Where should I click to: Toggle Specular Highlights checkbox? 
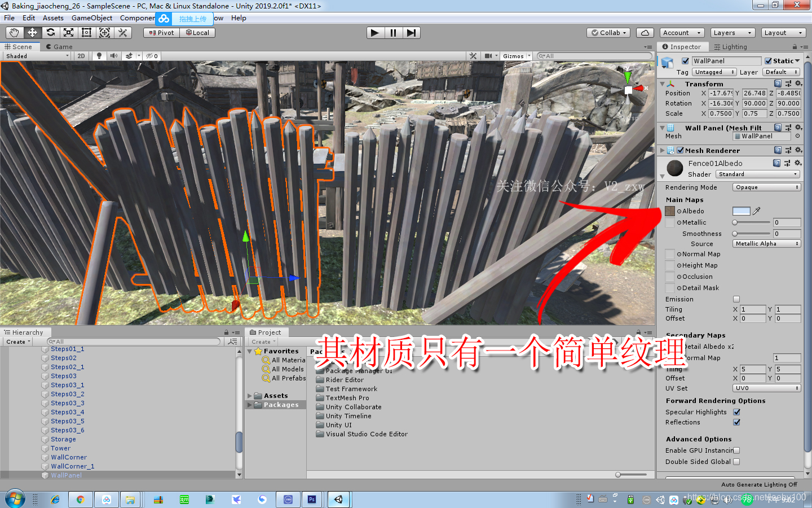(736, 412)
